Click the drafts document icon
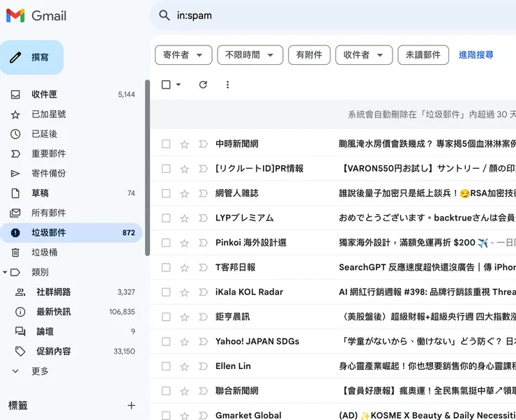Viewport: 516px width, 420px height. pyautogui.click(x=15, y=193)
